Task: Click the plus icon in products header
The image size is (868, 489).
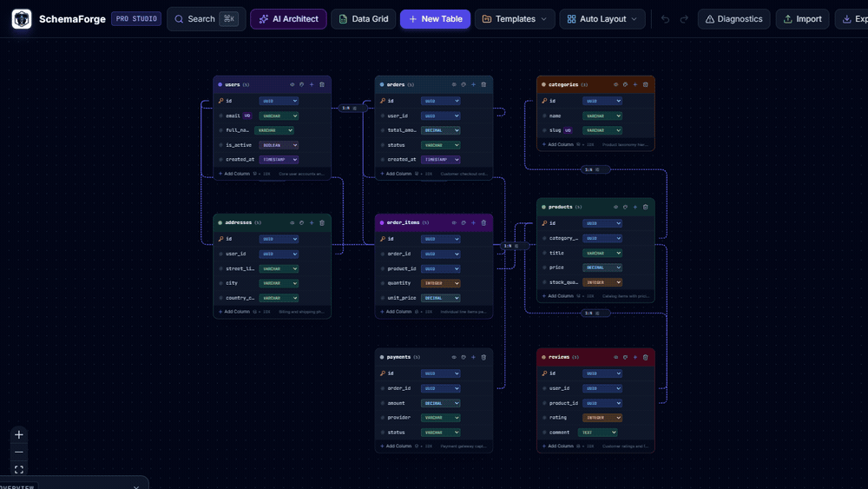Action: pyautogui.click(x=635, y=207)
